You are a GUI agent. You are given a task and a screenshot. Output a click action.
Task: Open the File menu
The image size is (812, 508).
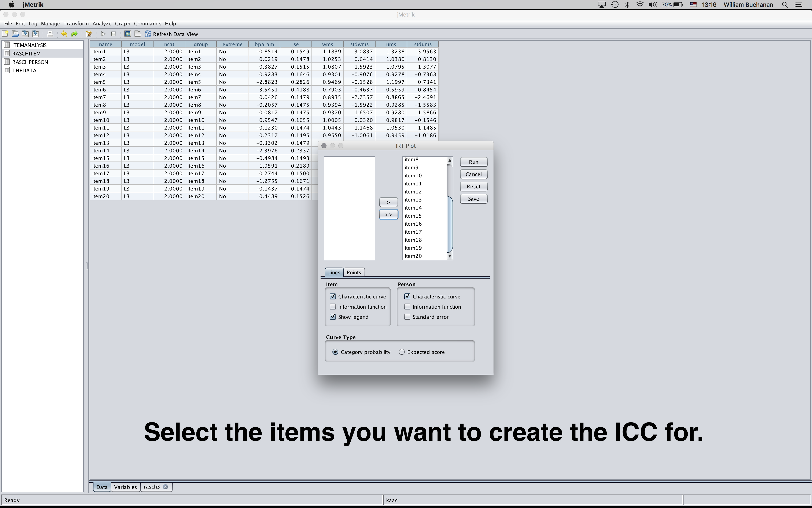pos(8,23)
